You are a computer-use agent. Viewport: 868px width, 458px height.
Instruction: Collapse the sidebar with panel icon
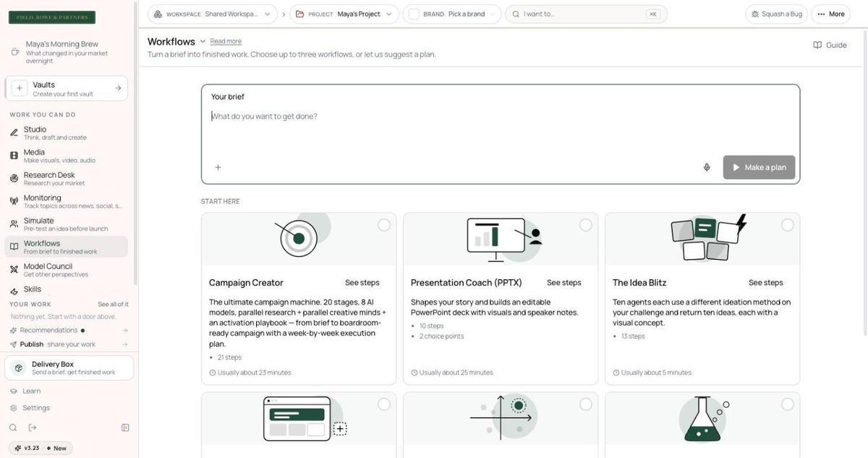tap(125, 428)
